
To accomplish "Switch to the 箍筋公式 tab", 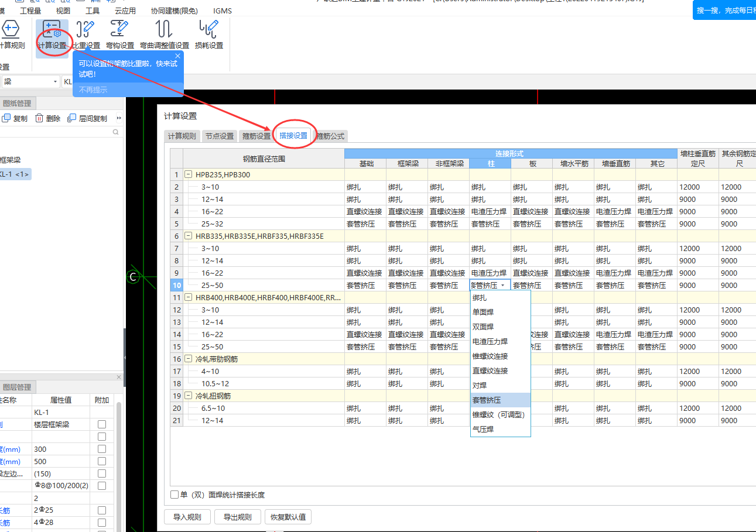I will click(330, 136).
